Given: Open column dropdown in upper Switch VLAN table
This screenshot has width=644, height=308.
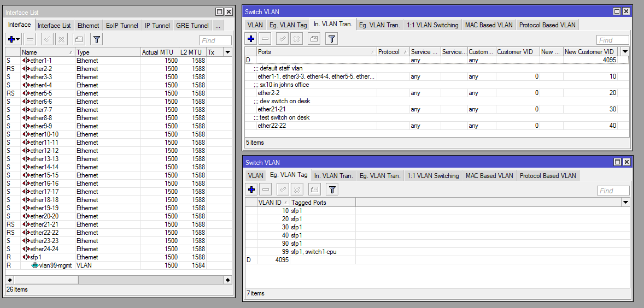Looking at the screenshot, I should pyautogui.click(x=625, y=51).
